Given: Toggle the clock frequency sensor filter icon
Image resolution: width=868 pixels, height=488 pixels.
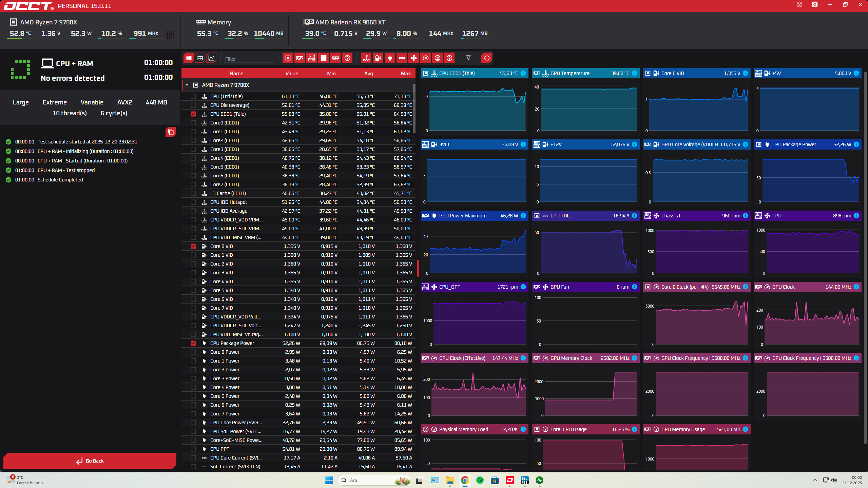Looking at the screenshot, I should (x=425, y=58).
